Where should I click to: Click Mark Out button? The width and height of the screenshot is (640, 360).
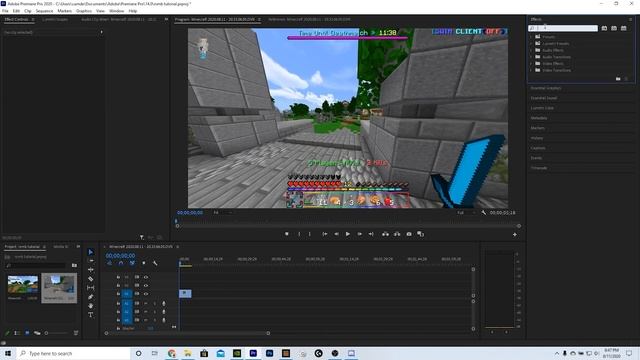click(x=310, y=234)
